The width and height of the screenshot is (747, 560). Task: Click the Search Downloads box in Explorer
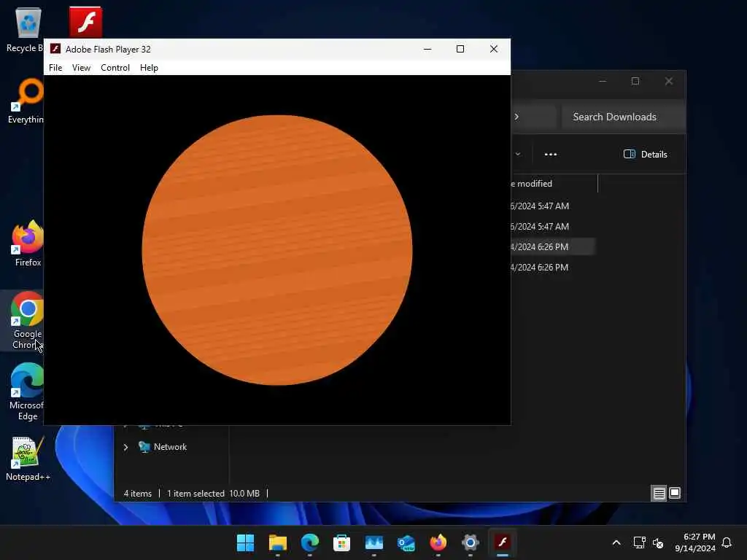pyautogui.click(x=624, y=117)
